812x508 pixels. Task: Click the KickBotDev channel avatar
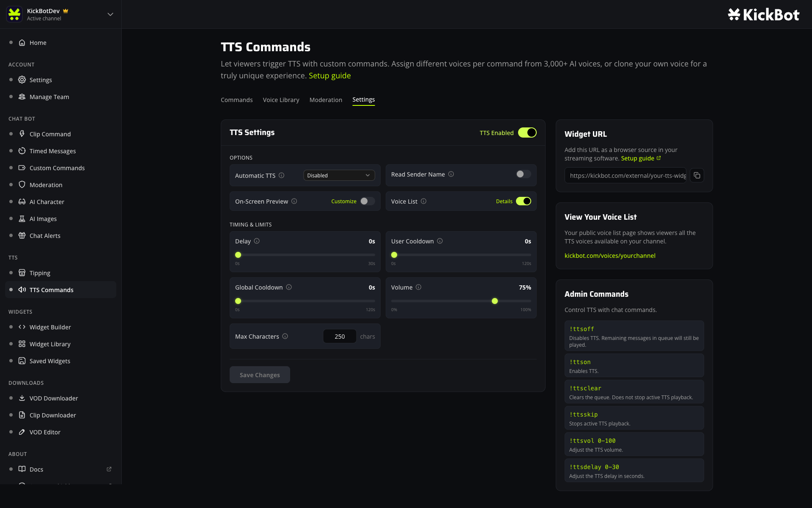pos(14,14)
